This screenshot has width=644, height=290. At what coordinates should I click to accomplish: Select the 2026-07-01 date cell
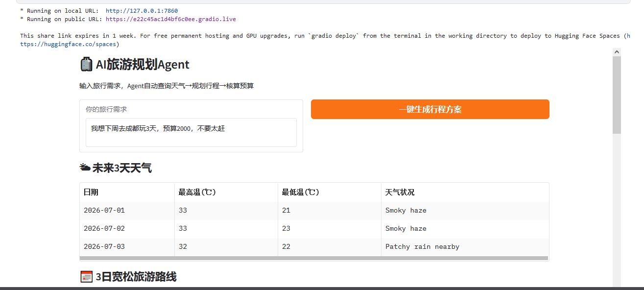click(x=127, y=211)
